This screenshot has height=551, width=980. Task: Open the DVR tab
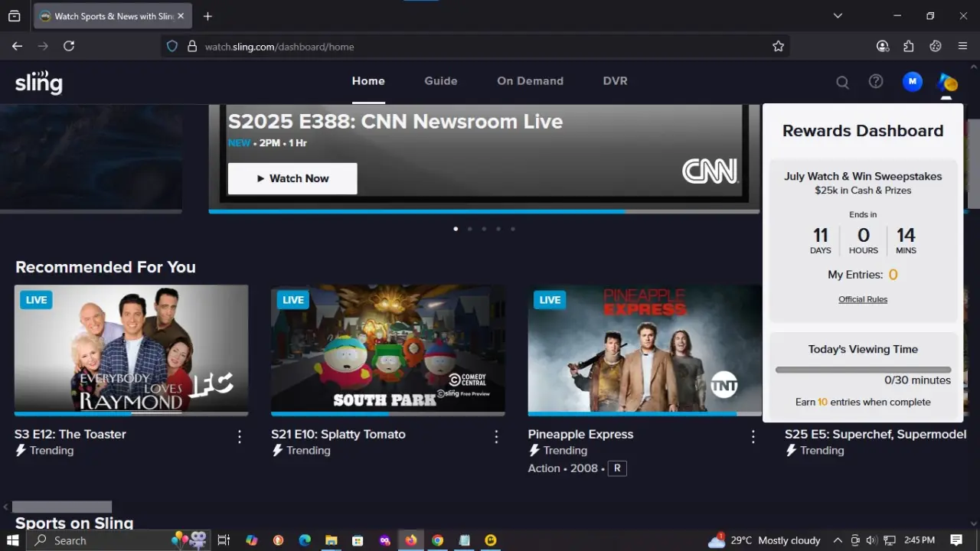[x=615, y=81]
